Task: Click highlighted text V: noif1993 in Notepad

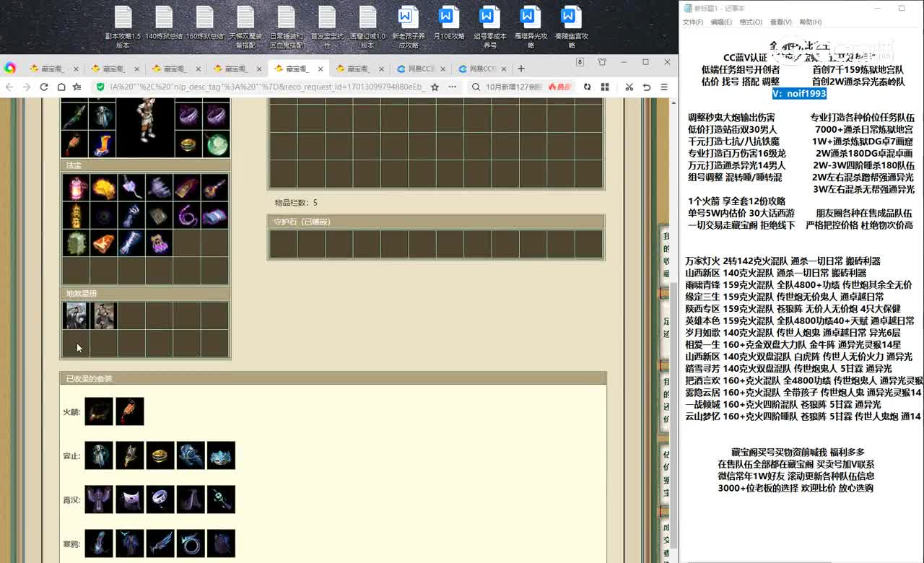Action: pyautogui.click(x=799, y=93)
